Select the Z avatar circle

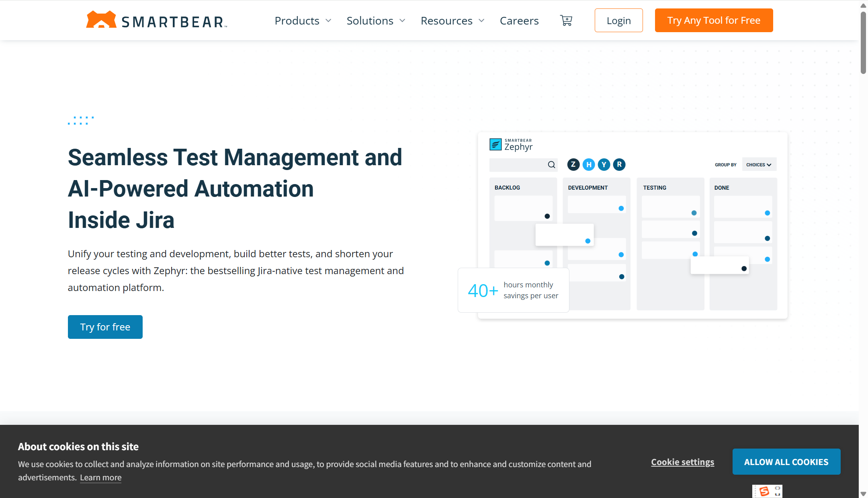pos(573,164)
